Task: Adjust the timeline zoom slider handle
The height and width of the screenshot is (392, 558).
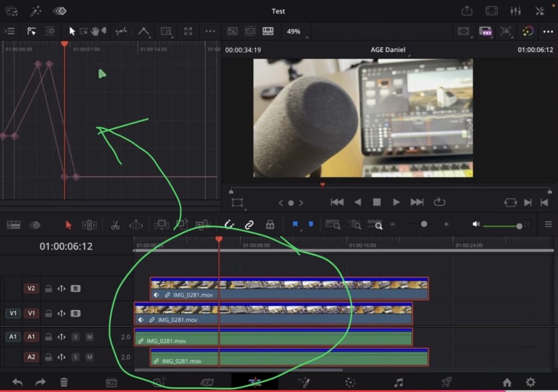Action: coord(424,224)
